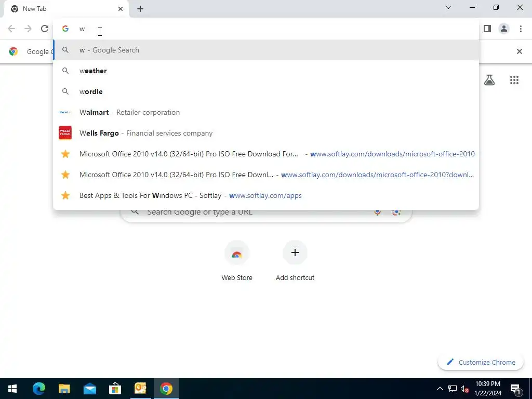The image size is (532, 399).
Task: Open the taskbar clock and date
Action: point(487,389)
